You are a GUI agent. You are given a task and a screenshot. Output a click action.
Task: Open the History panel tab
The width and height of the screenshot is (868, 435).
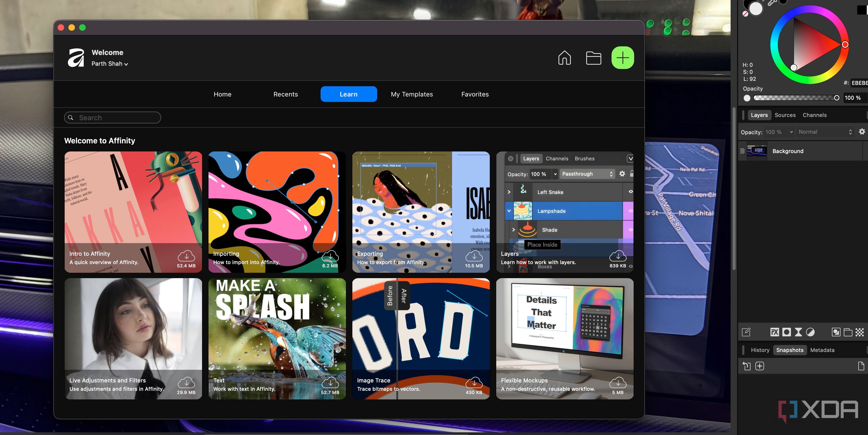[x=760, y=350]
